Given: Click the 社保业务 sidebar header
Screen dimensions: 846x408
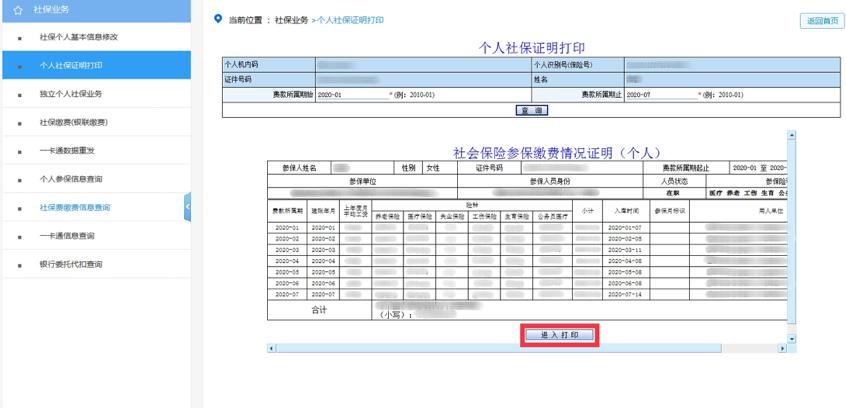Looking at the screenshot, I should pyautogui.click(x=97, y=11).
